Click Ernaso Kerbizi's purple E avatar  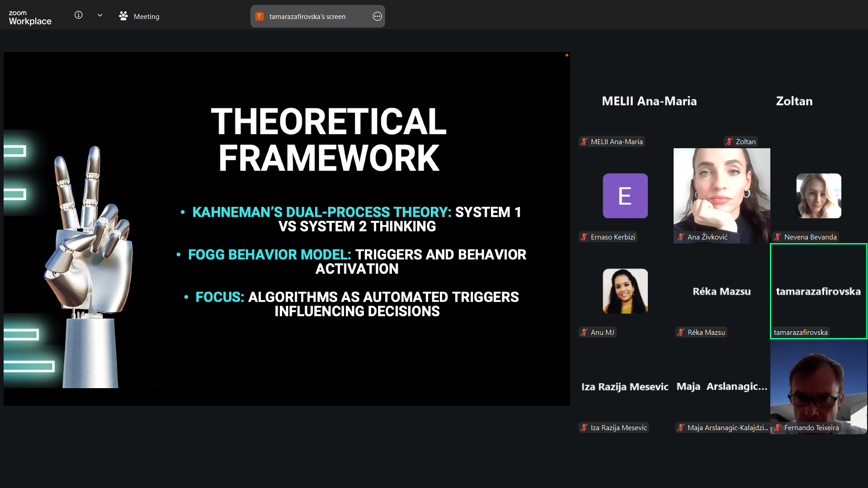[625, 196]
